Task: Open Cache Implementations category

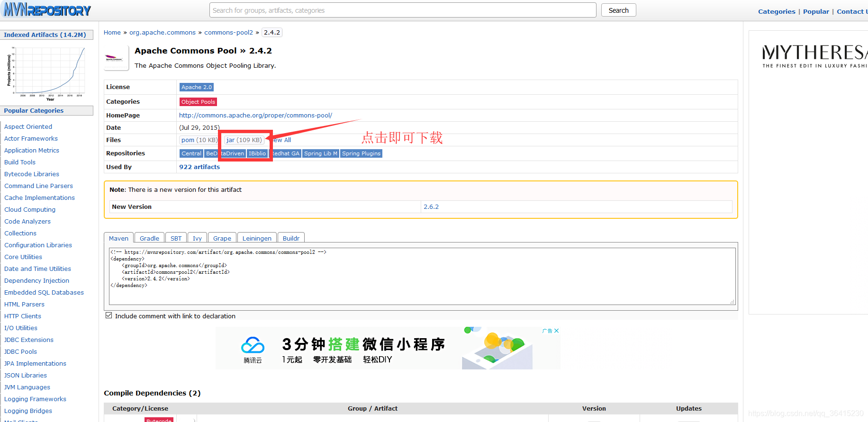Action: 39,198
